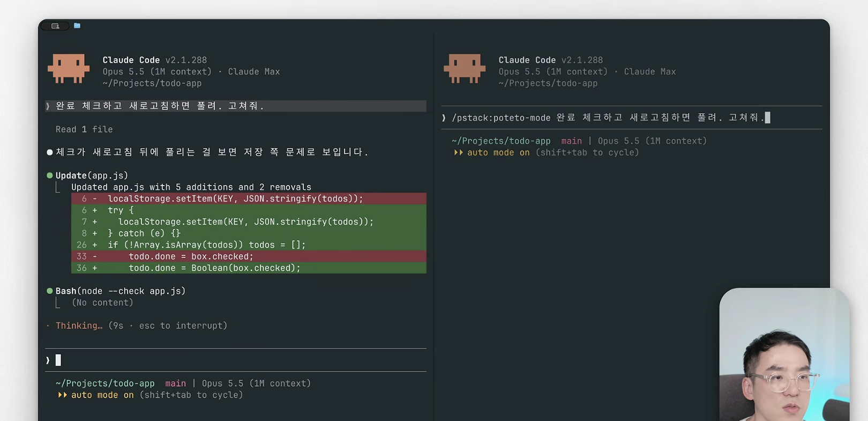Image resolution: width=868 pixels, height=421 pixels.
Task: Click the added line 7 localStorage.setItem diff row
Action: [249, 221]
